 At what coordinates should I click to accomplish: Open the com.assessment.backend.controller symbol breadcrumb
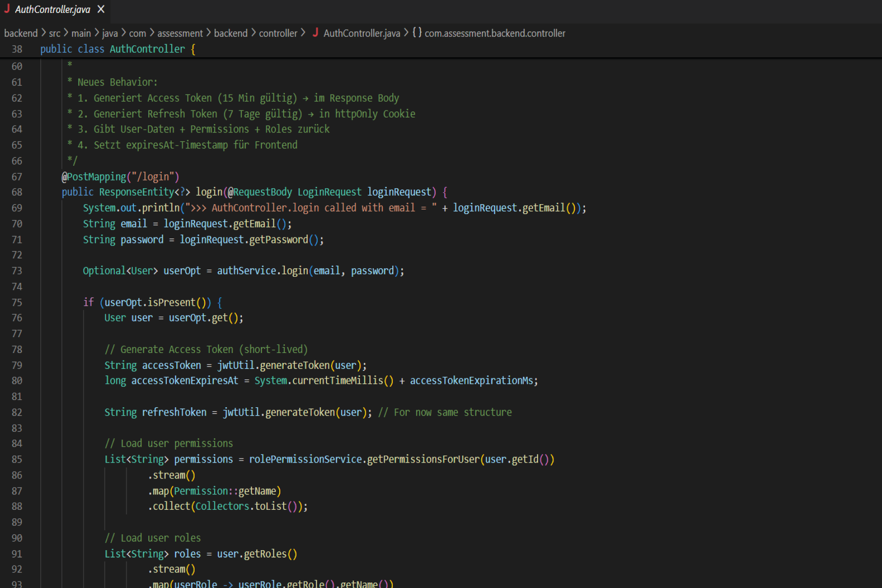point(495,33)
